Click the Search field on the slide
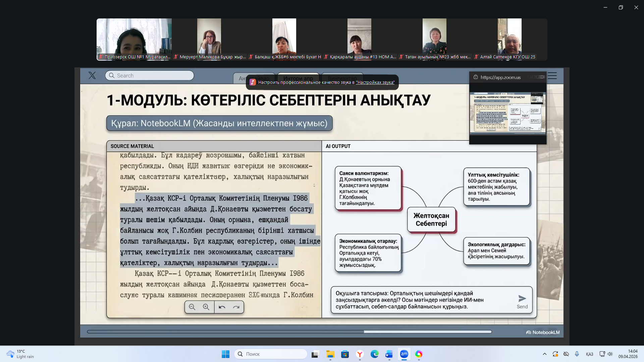This screenshot has height=362, width=644. click(150, 75)
